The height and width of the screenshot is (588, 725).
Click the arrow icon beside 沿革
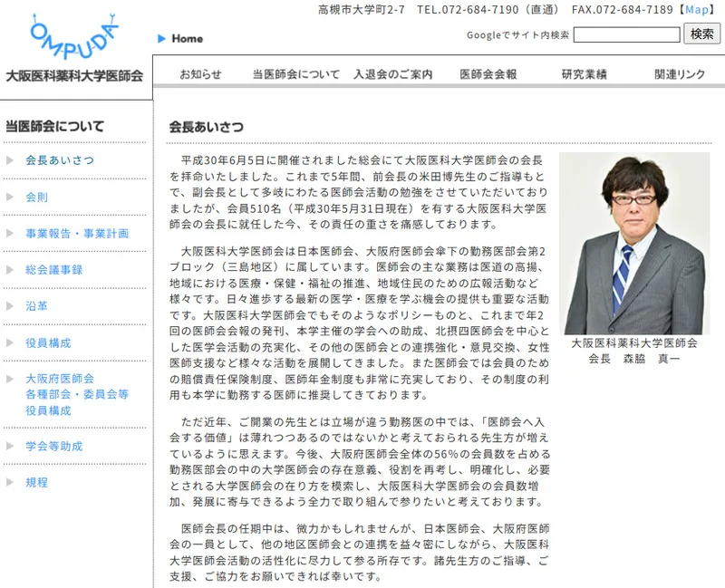tap(10, 306)
